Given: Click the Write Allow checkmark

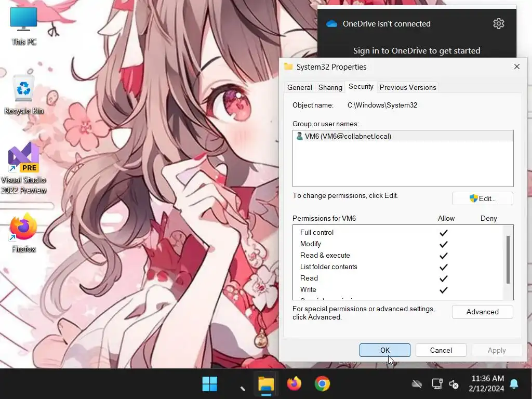Looking at the screenshot, I should pos(444,290).
